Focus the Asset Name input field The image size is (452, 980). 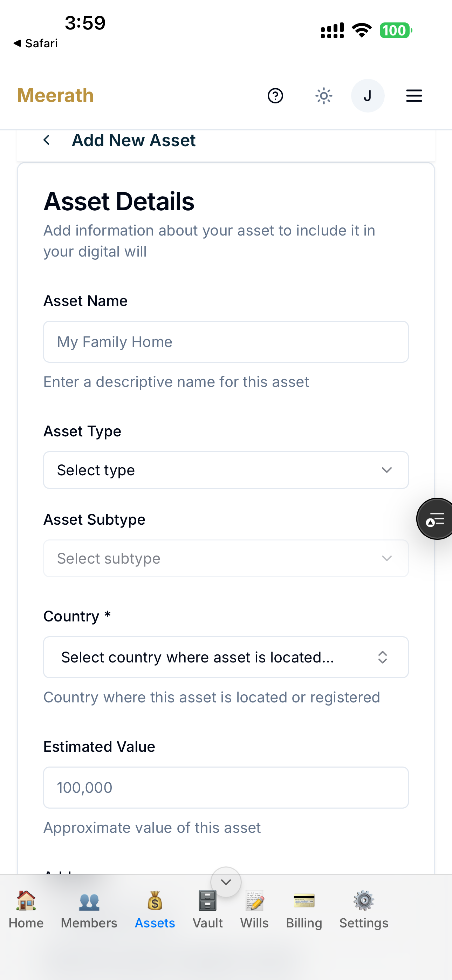pos(226,342)
